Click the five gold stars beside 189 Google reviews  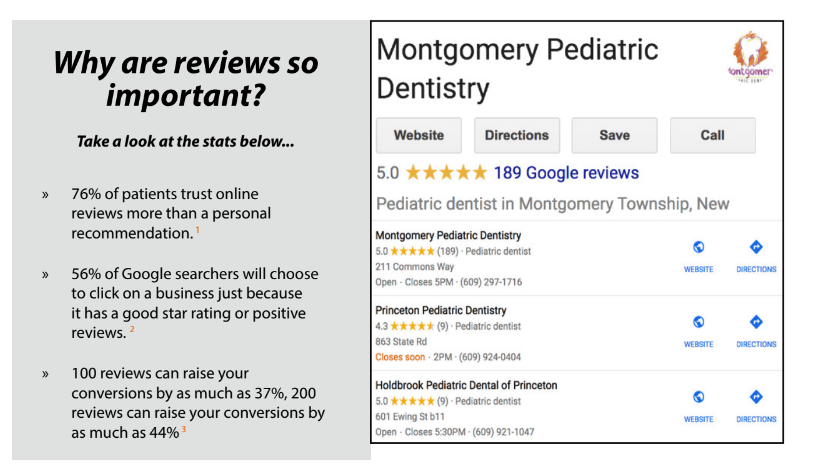(446, 172)
